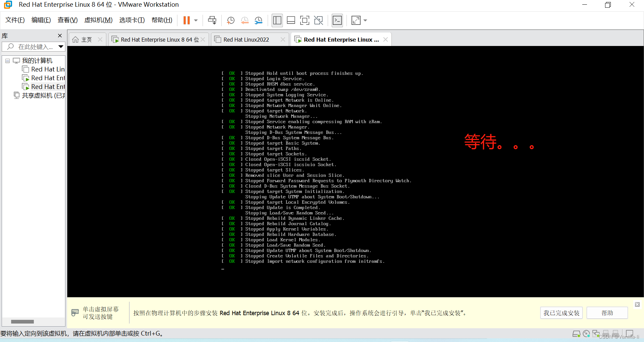Click the network adapter status icon
This screenshot has height=342, width=644.
pos(596,334)
